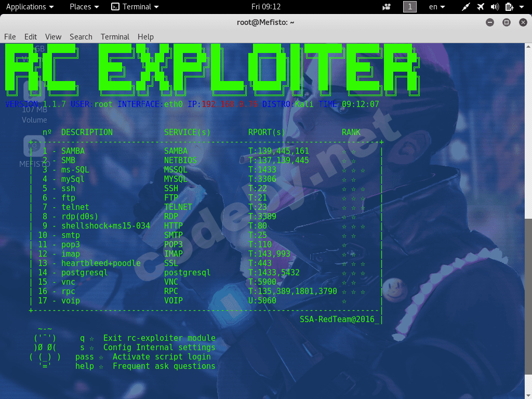Click the shellshock+ms15-034 entry
This screenshot has width=532, height=399.
click(105, 225)
